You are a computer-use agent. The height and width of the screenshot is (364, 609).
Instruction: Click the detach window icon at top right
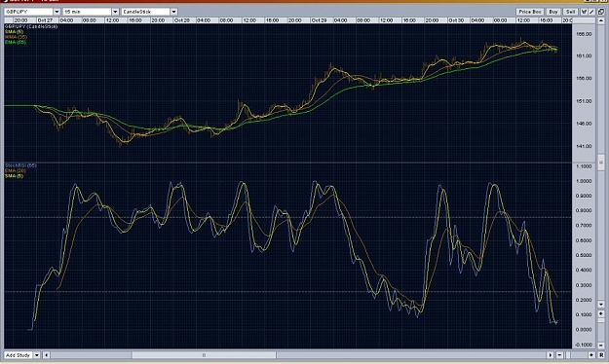click(601, 12)
